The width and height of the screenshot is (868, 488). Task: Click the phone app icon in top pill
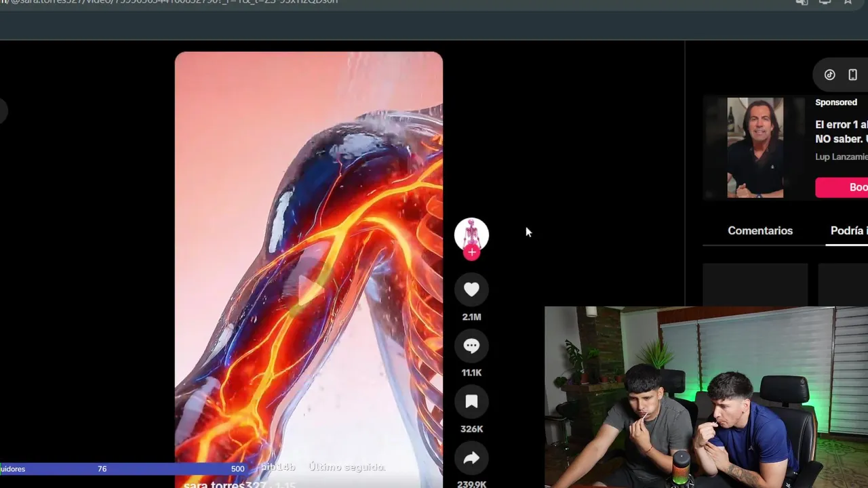pyautogui.click(x=852, y=75)
